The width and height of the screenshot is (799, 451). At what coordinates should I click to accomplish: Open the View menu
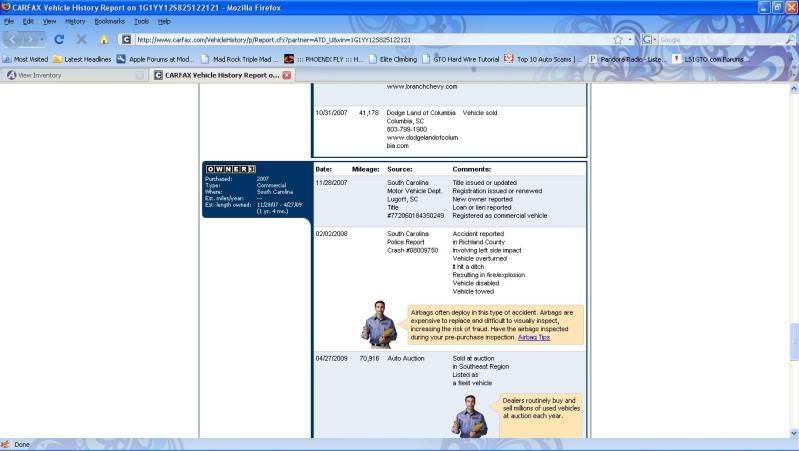pyautogui.click(x=49, y=21)
